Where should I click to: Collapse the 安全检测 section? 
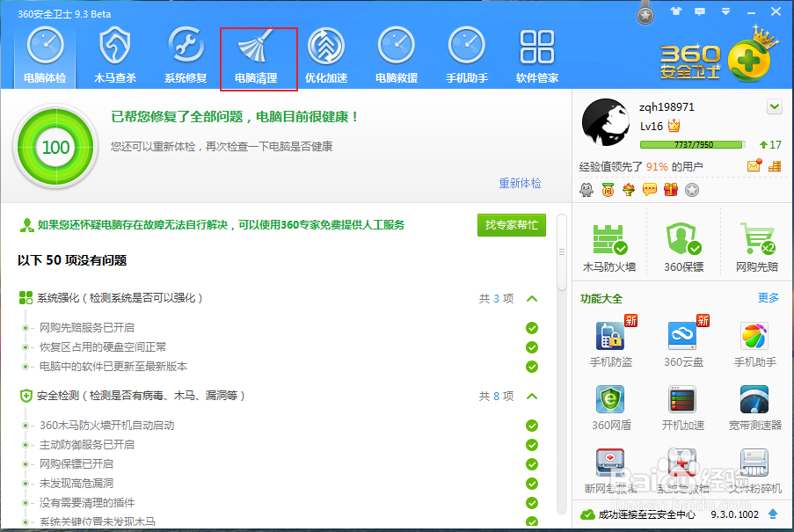tap(532, 396)
